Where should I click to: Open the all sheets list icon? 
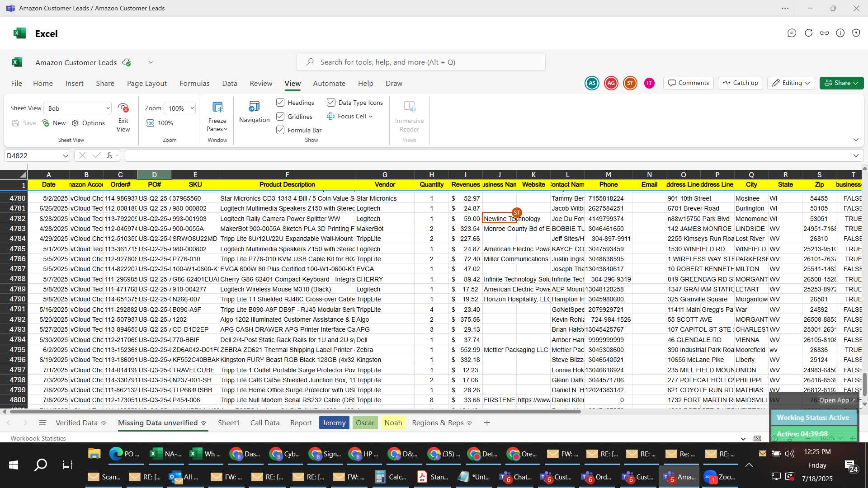pyautogui.click(x=42, y=423)
